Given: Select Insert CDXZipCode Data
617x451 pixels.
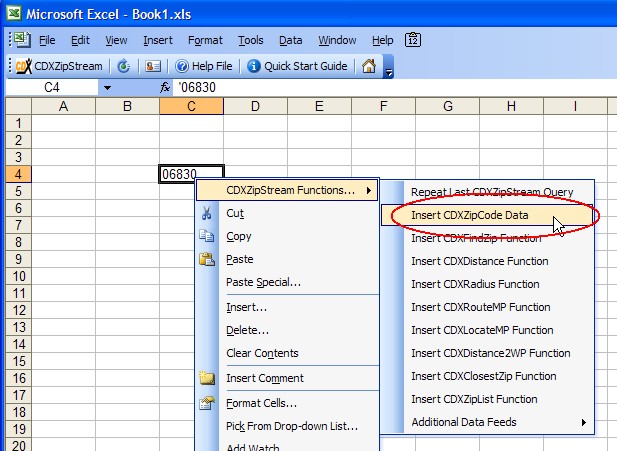Looking at the screenshot, I should click(488, 215).
